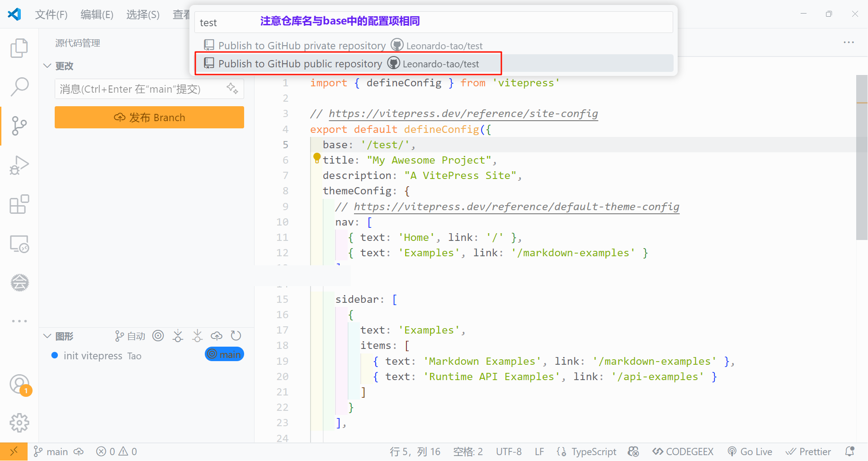868x461 pixels.
Task: Open the notifications bell
Action: [850, 452]
